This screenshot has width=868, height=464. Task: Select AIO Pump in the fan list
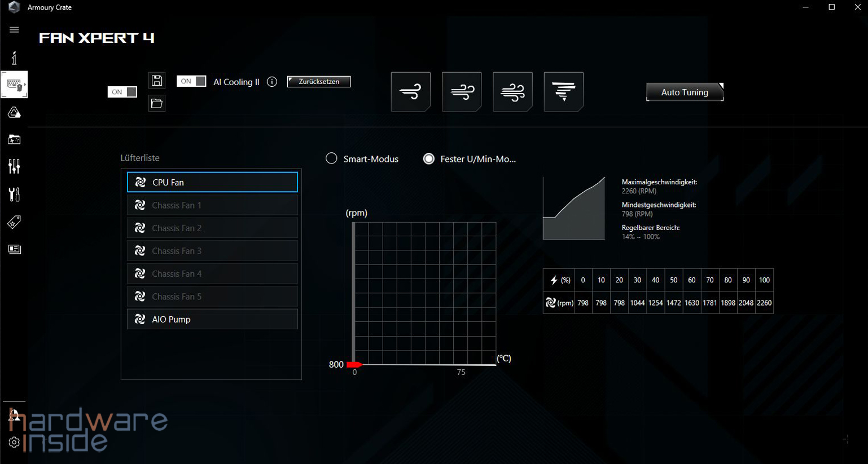coord(212,319)
